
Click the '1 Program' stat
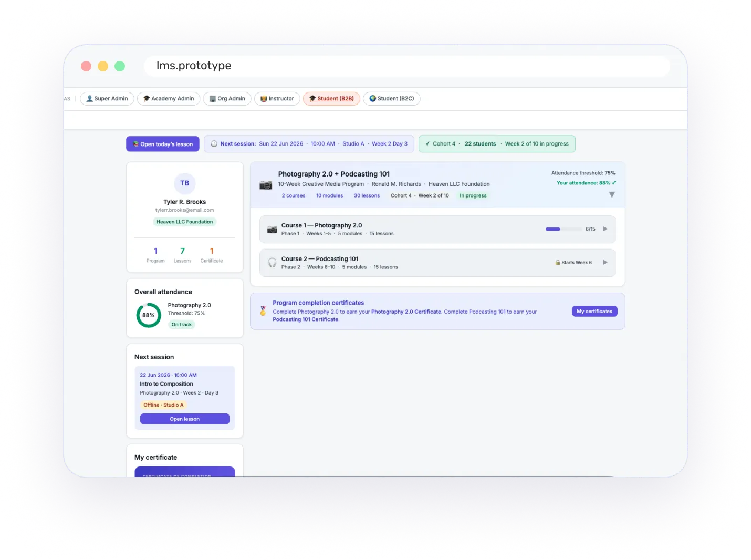click(155, 255)
